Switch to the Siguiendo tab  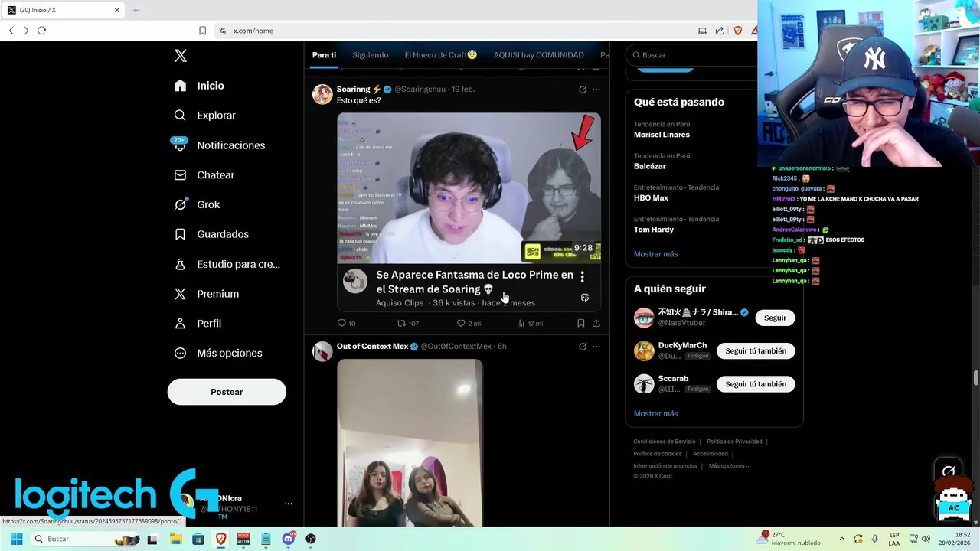coord(370,55)
